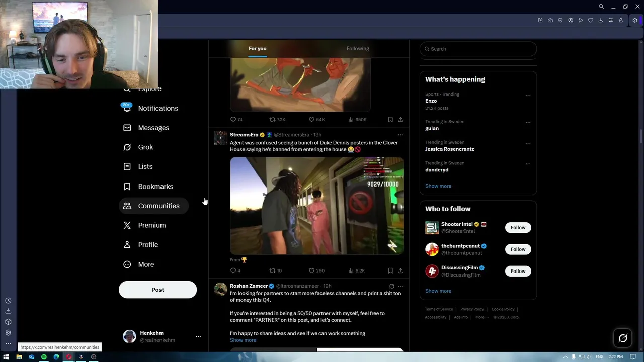Screen dimensions: 644x362
Task: Open Premium in the sidebar
Action: tap(145, 225)
